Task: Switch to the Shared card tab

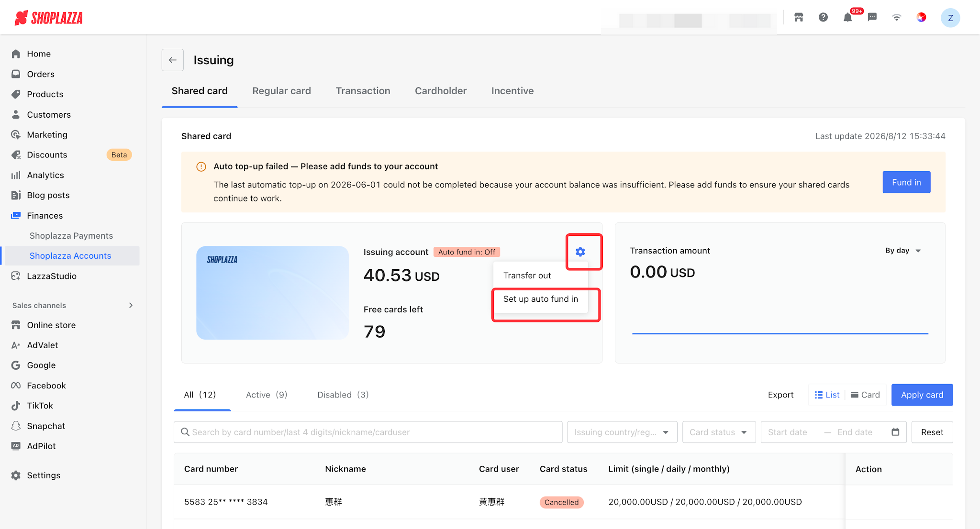Action: pos(200,91)
